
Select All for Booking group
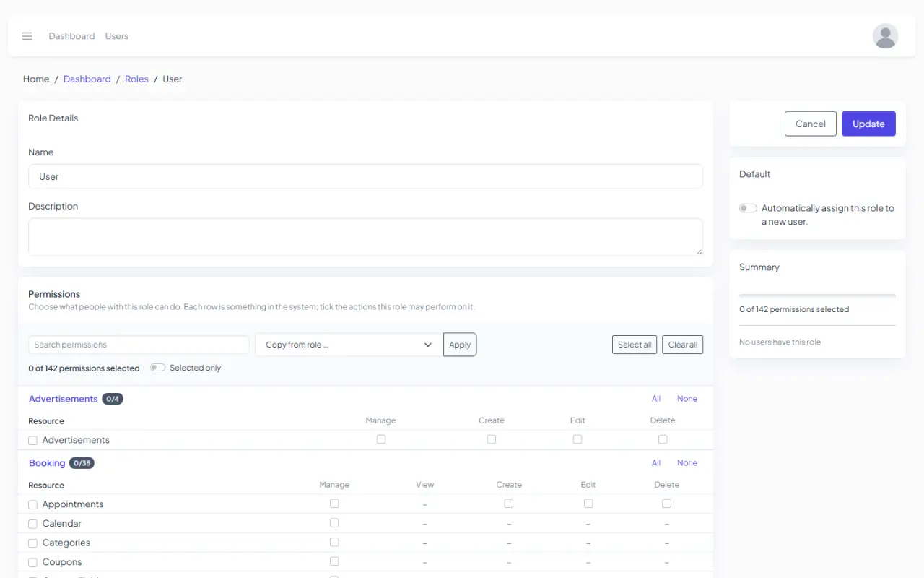(656, 463)
